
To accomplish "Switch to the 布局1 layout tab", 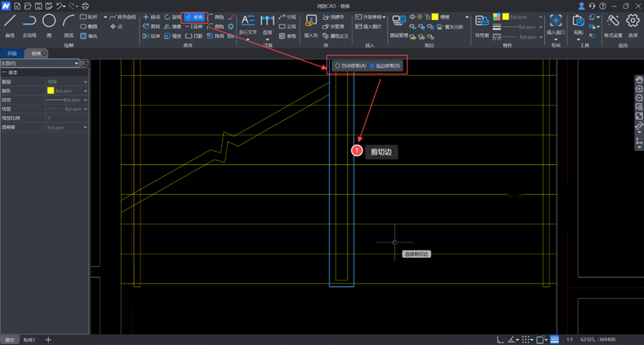I will pos(29,340).
